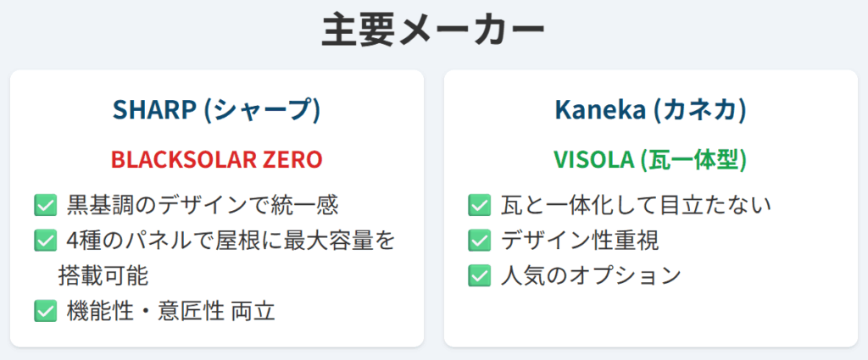The width and height of the screenshot is (868, 360).
Task: Click the text 人気のオプション
Action: (x=591, y=276)
